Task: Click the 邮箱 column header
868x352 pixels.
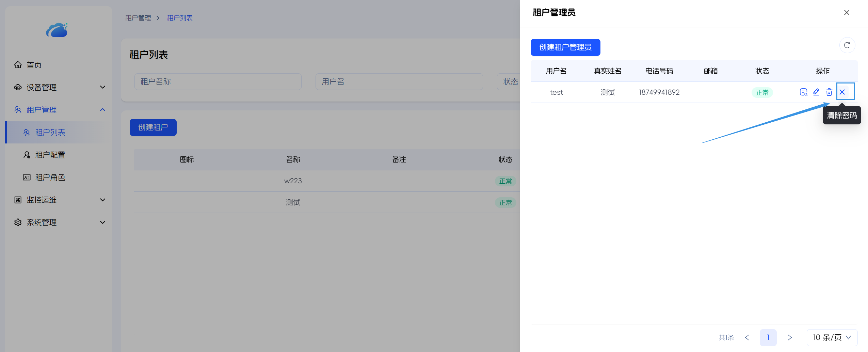Action: (x=711, y=71)
